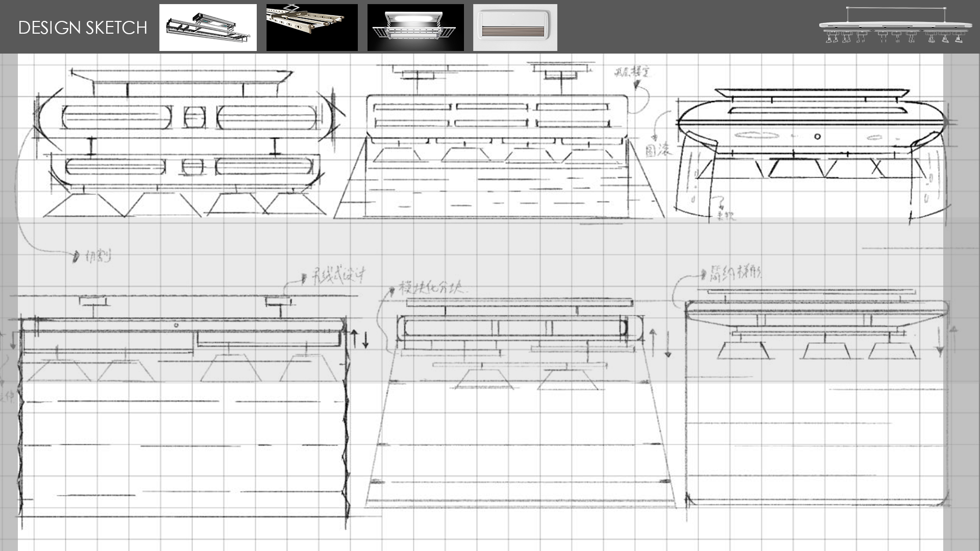Screen dimensions: 980x551
Task: Select the black-background rack closeup thumbnail
Action: (312, 28)
